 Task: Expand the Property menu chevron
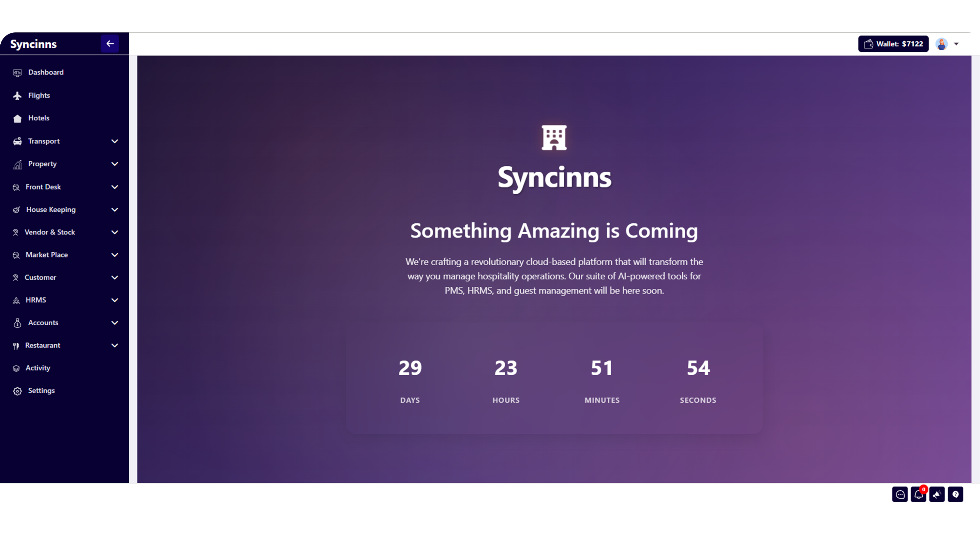115,164
